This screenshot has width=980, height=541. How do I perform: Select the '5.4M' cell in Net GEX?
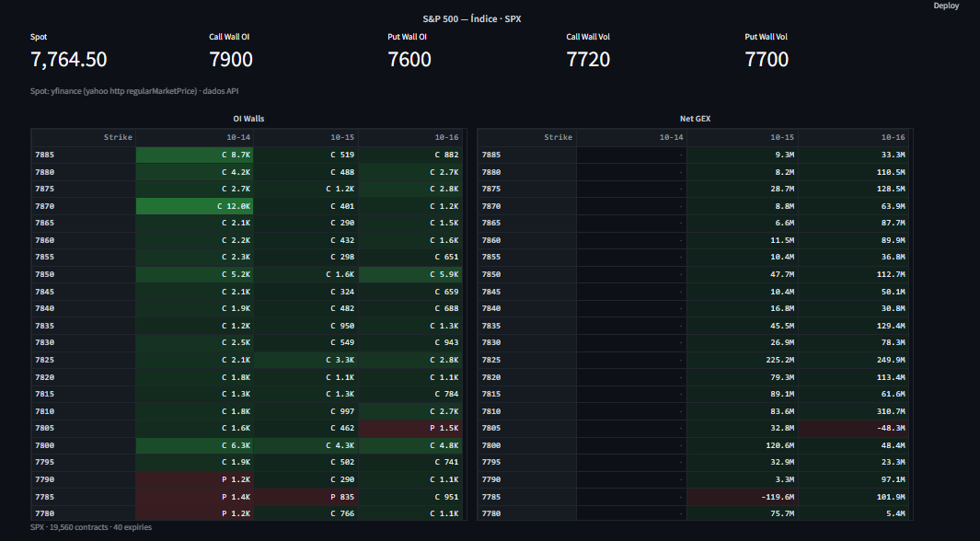tap(854, 513)
